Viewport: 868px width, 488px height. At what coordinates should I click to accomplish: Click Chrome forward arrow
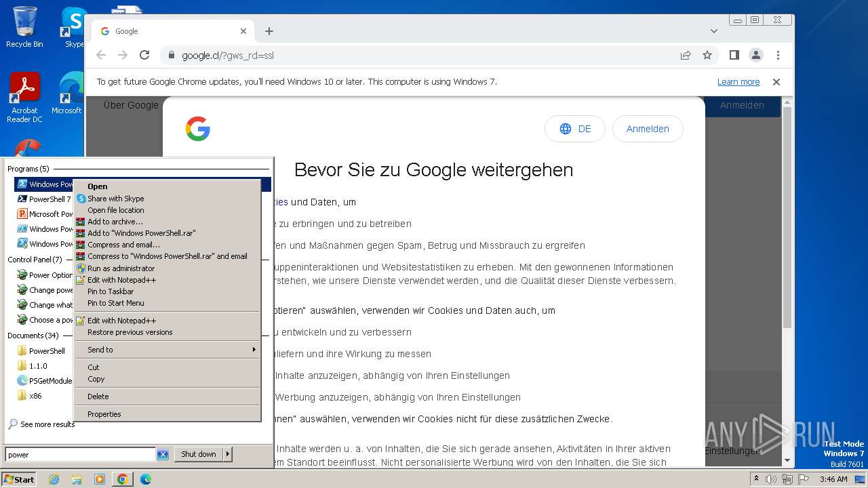coord(123,55)
